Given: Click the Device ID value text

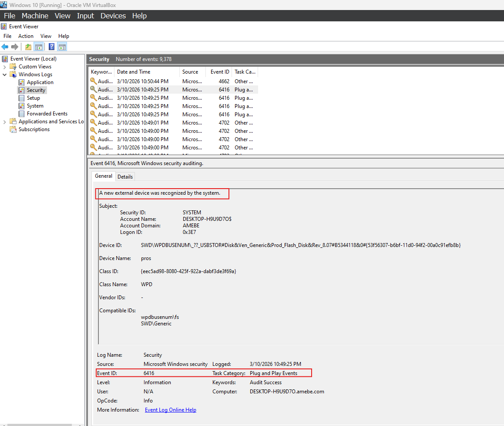Looking at the screenshot, I should pyautogui.click(x=301, y=245).
